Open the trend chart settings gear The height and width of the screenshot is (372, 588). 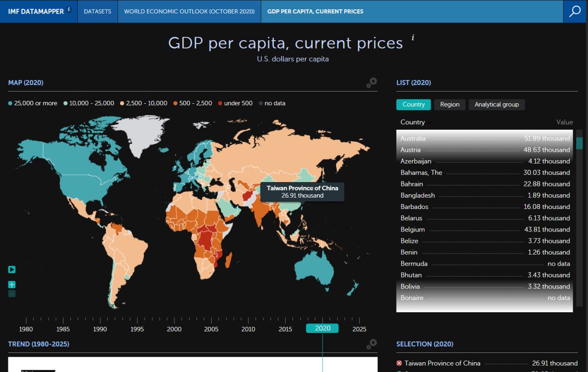(372, 344)
